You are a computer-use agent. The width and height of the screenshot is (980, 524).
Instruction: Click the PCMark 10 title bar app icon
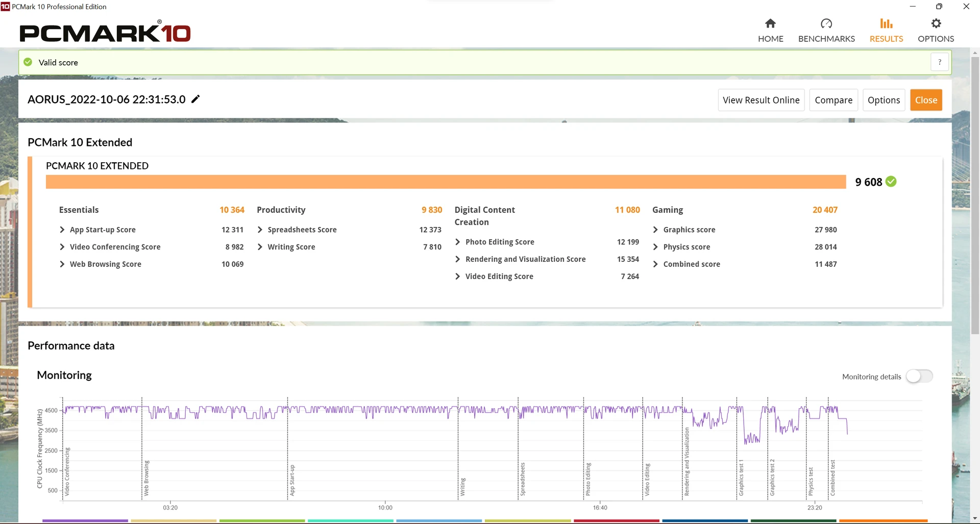(5, 7)
